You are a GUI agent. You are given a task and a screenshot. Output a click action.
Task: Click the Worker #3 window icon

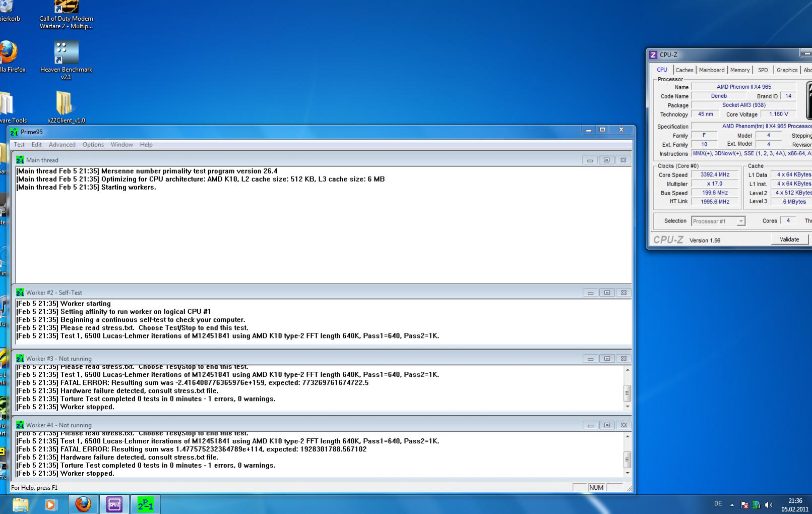coord(20,359)
